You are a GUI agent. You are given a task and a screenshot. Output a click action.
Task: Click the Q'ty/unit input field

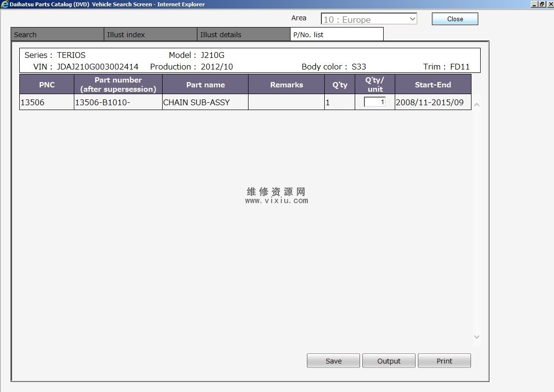click(374, 102)
